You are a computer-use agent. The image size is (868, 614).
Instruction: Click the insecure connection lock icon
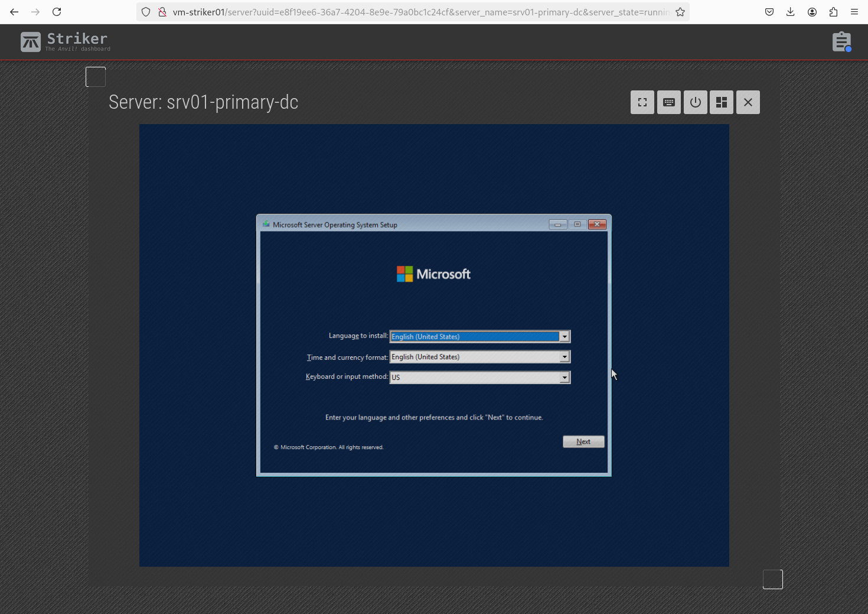[x=162, y=12]
